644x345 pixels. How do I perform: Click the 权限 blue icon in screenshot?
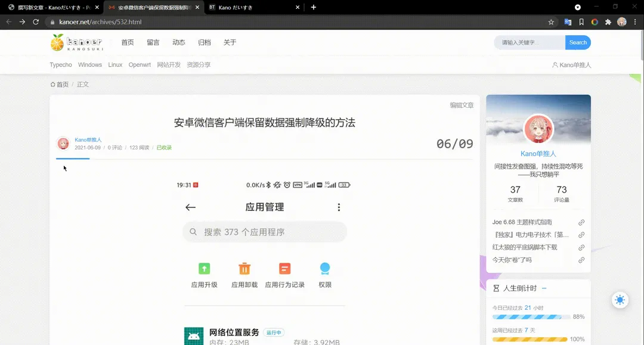point(325,269)
